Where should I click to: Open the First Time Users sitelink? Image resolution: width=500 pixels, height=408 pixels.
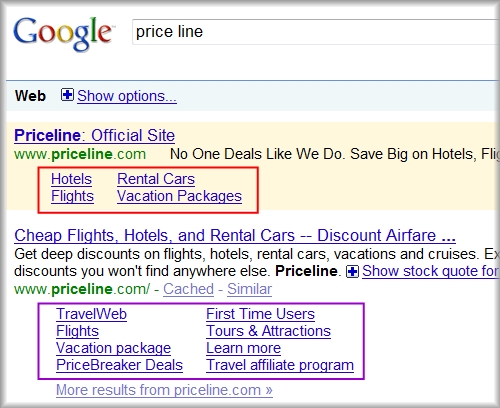[x=260, y=314]
